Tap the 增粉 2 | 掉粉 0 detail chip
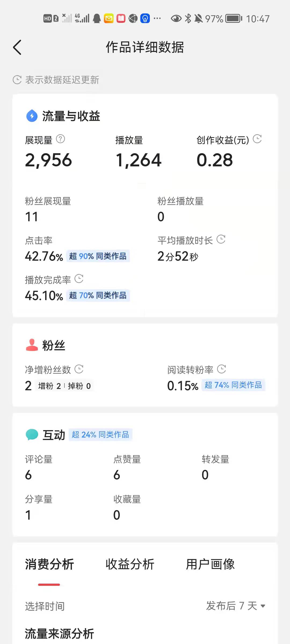The width and height of the screenshot is (290, 644). click(64, 386)
